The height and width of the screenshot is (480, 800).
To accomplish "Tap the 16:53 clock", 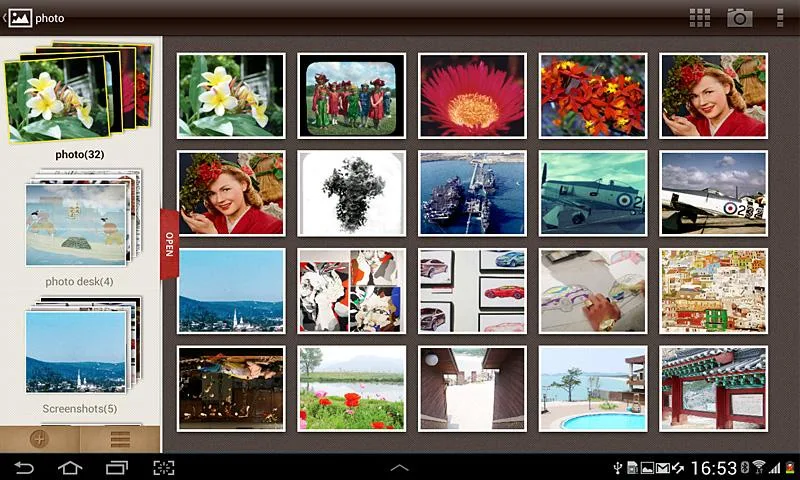I will [713, 468].
